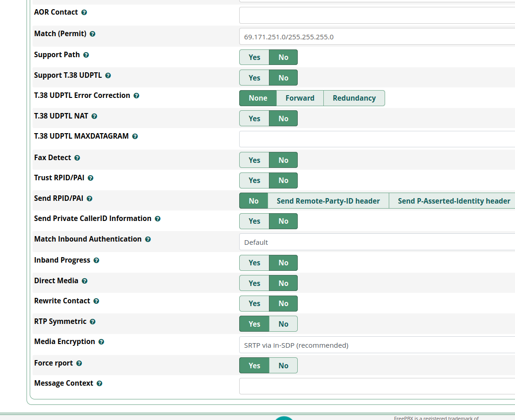Show help for T.38 UDPTL Error Correction
This screenshot has width=515, height=420.
pos(136,96)
